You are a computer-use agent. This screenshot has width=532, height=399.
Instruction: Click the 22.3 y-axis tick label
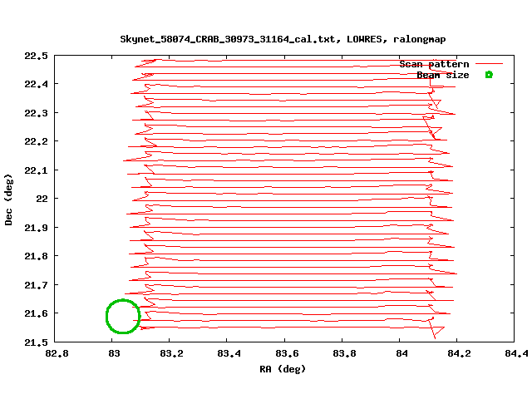click(x=36, y=113)
